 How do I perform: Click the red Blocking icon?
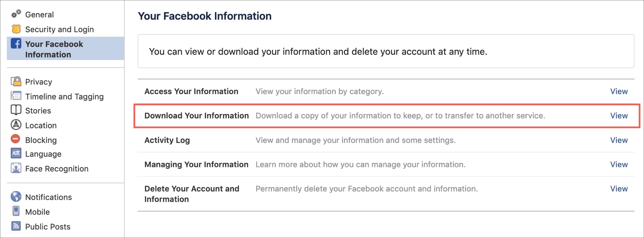point(16,139)
